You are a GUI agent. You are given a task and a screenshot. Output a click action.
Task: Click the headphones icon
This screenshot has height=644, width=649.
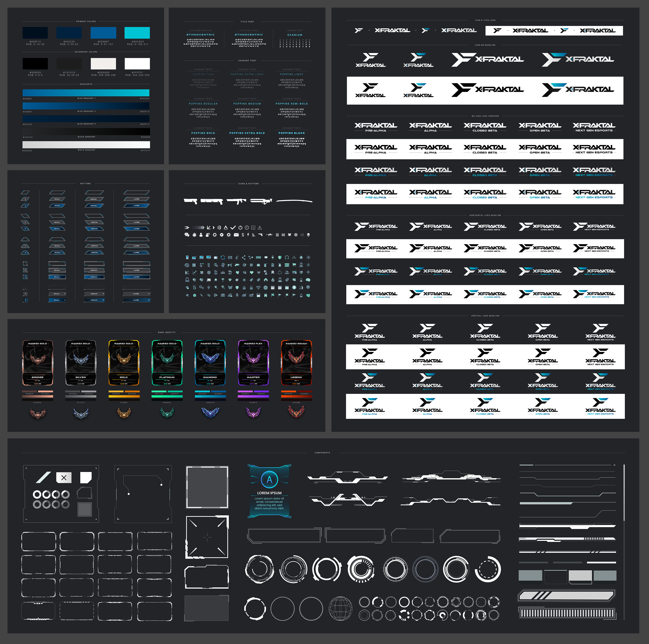(x=287, y=257)
